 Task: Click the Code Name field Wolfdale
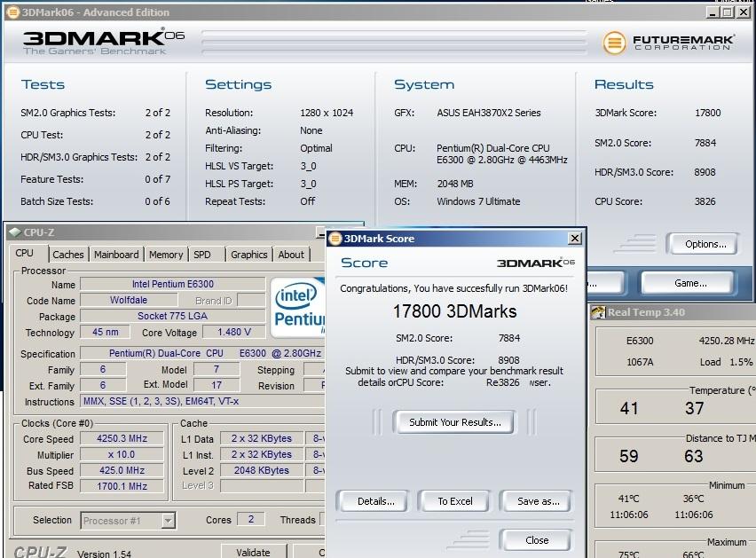pyautogui.click(x=129, y=300)
